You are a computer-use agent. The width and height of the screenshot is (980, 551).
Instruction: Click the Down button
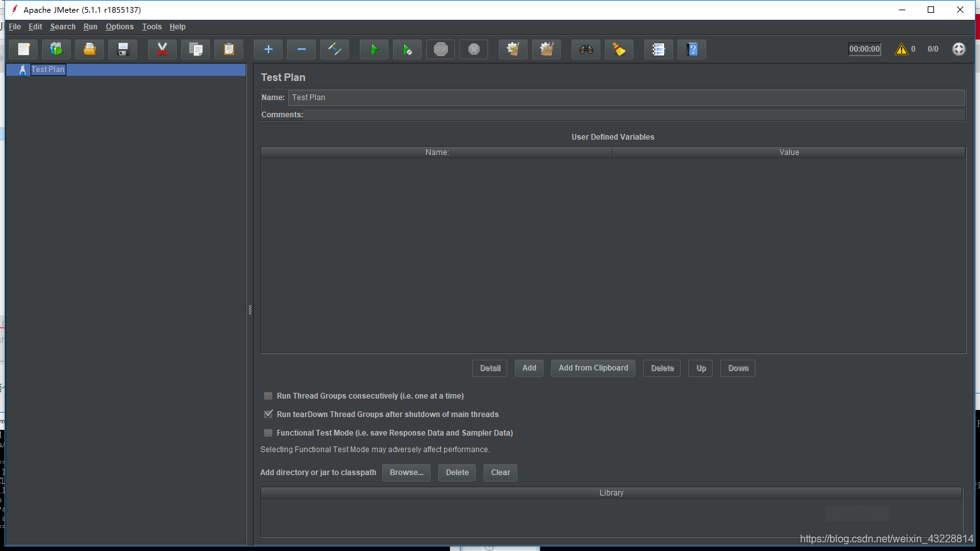pyautogui.click(x=738, y=368)
